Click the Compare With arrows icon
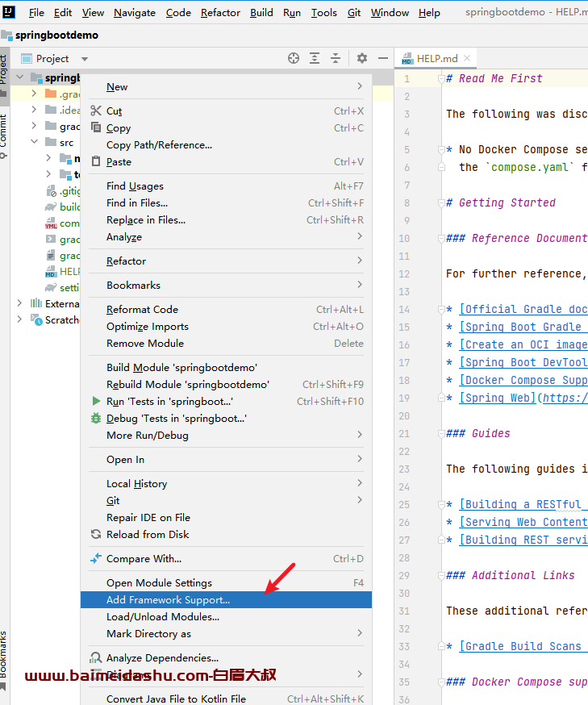The width and height of the screenshot is (588, 705). click(96, 558)
